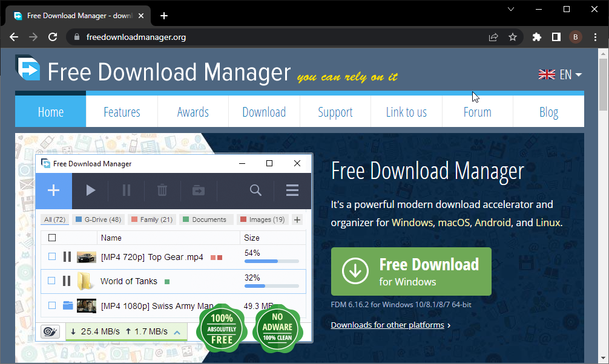Open a new browser tab
Image resolution: width=609 pixels, height=364 pixels.
[x=164, y=16]
